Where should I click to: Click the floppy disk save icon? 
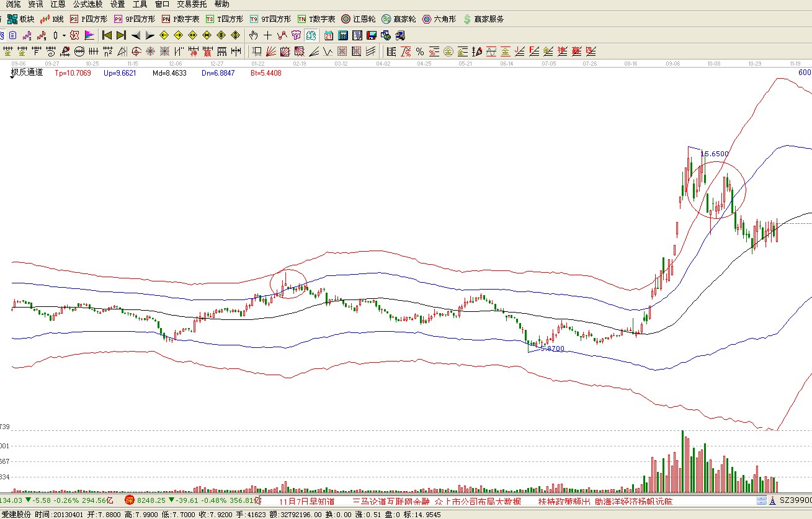(372, 35)
